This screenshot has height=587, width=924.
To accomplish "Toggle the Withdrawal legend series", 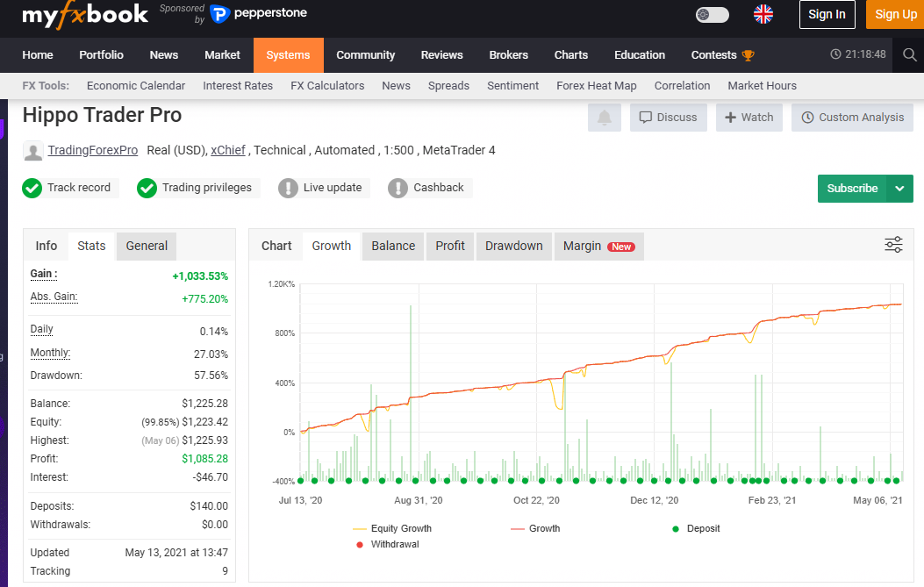I will [388, 545].
